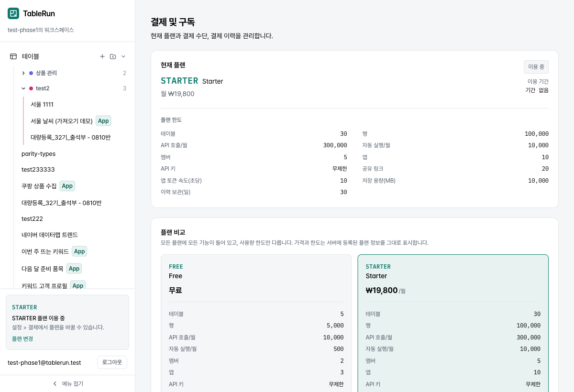This screenshot has width=574, height=392.
Task: Add a new table with the plus icon
Action: (x=102, y=56)
